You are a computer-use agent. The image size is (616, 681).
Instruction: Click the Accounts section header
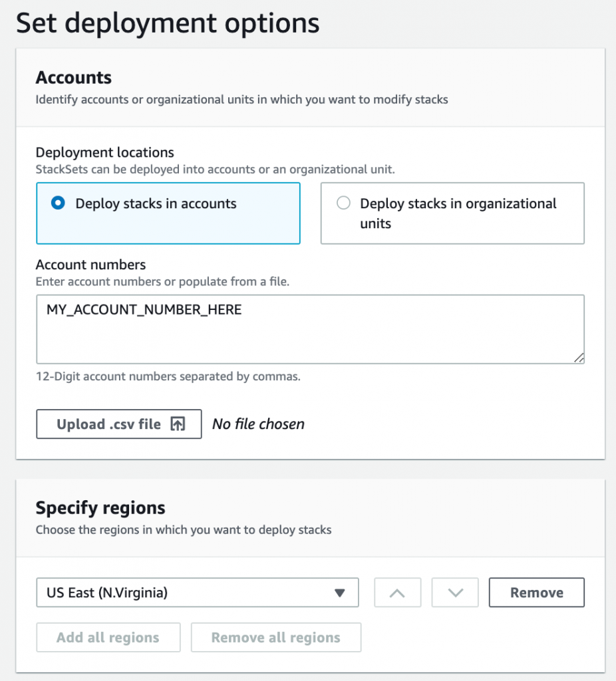coord(74,78)
